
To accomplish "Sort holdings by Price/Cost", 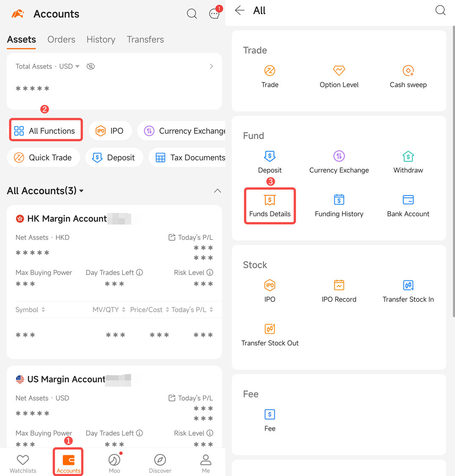I will (149, 310).
